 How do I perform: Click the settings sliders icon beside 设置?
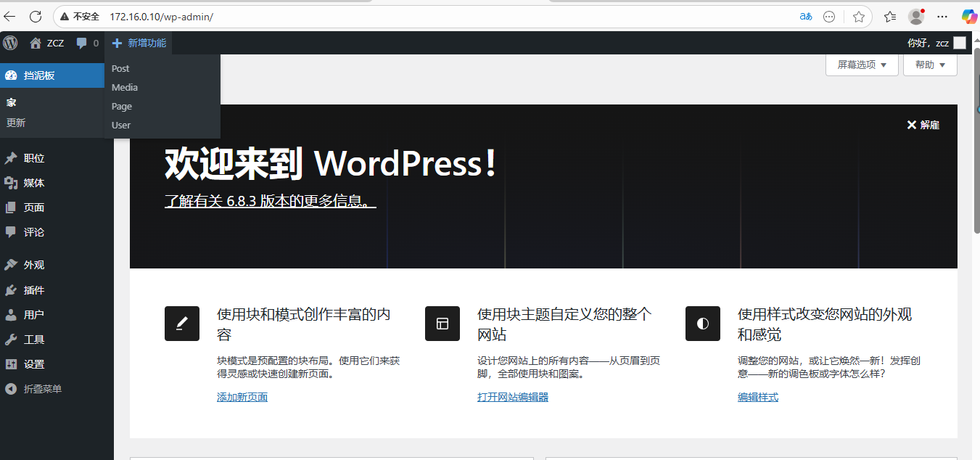[x=11, y=364]
